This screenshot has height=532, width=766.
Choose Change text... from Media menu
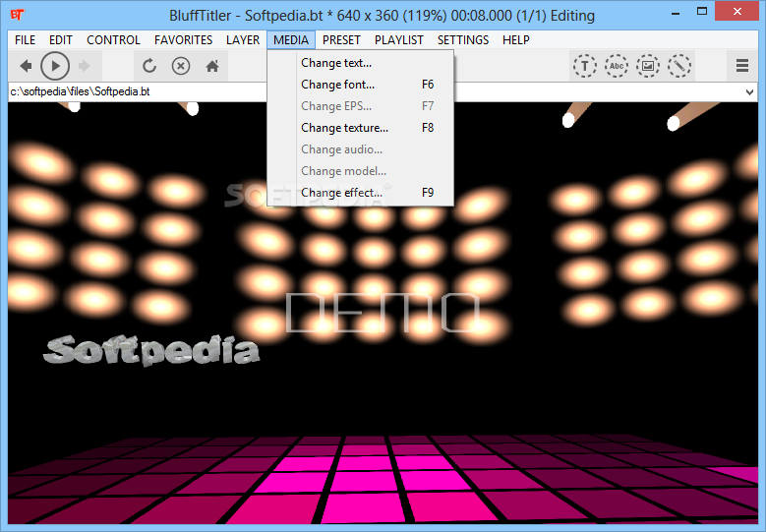[361, 63]
